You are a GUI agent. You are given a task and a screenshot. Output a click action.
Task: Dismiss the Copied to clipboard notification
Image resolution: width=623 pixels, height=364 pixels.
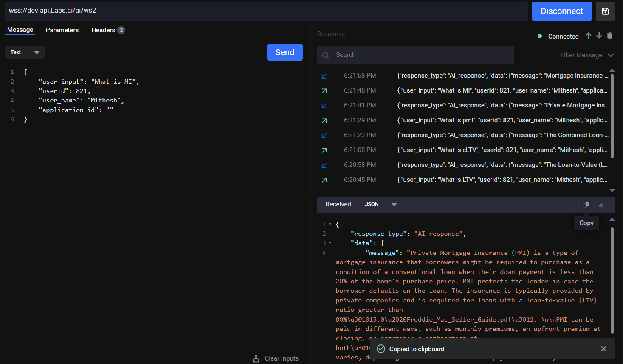[603, 349]
